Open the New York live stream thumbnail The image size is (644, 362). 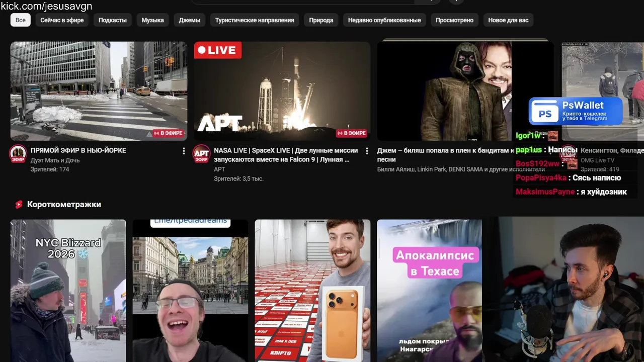(x=99, y=91)
